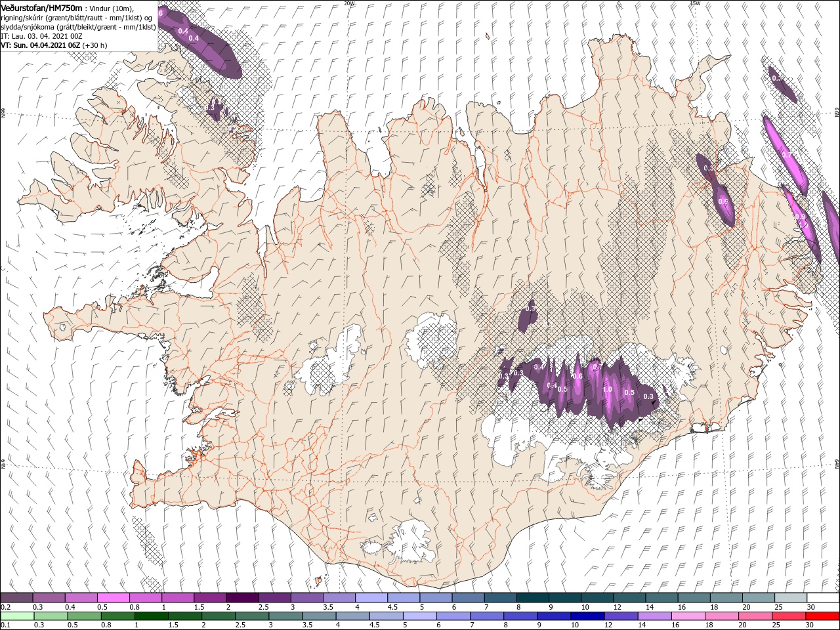This screenshot has width=840, height=630.
Task: Select the violet 12 rain swatch
Action: (621, 616)
